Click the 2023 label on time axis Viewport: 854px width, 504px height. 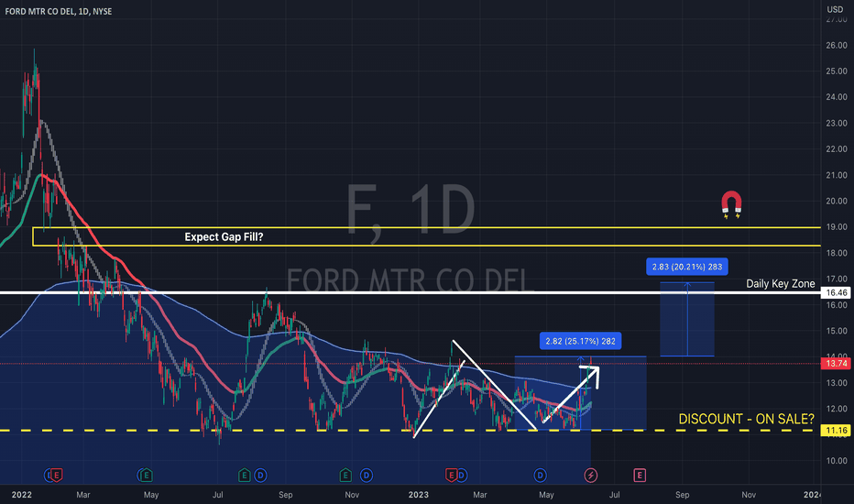418,495
